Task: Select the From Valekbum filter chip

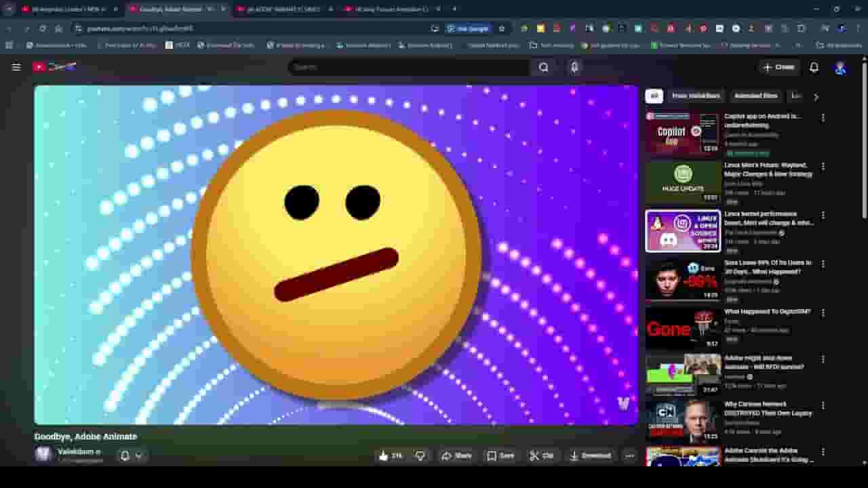Action: pyautogui.click(x=696, y=96)
